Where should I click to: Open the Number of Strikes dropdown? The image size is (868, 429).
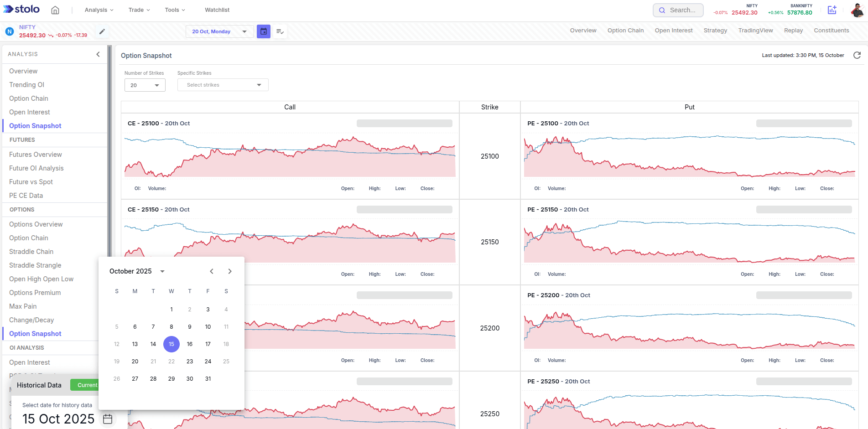click(145, 85)
